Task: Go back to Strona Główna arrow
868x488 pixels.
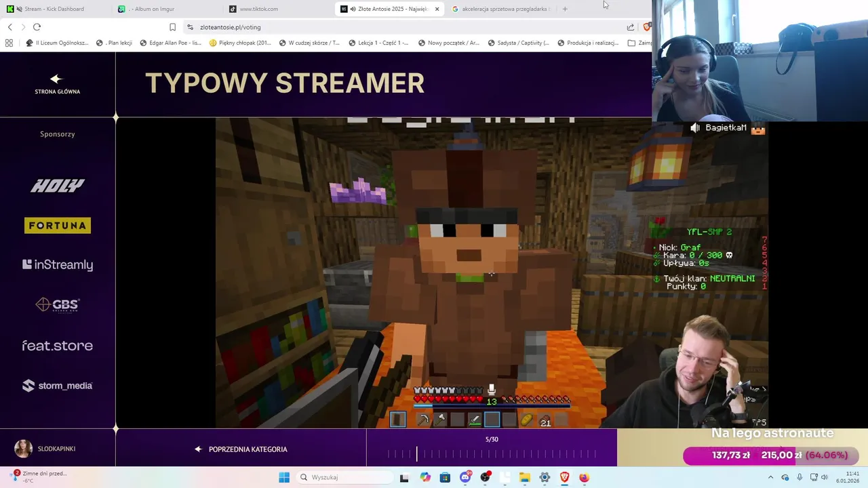Action: [56, 79]
